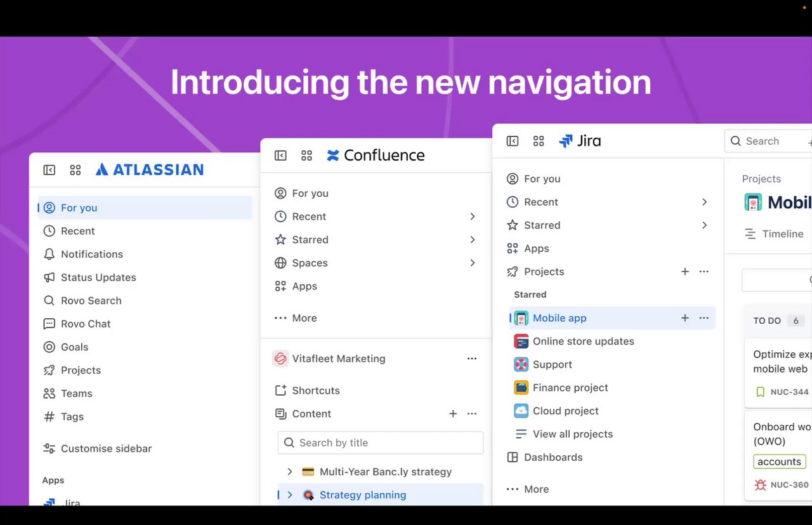The width and height of the screenshot is (812, 525).
Task: Click plus icon on Mobile app row
Action: click(x=685, y=318)
